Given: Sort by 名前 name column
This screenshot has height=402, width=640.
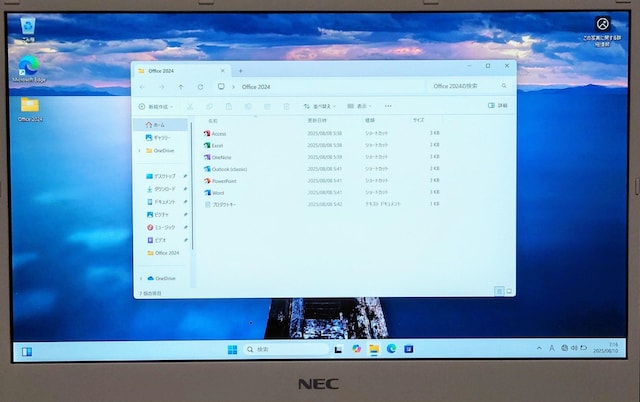Looking at the screenshot, I should coord(213,121).
